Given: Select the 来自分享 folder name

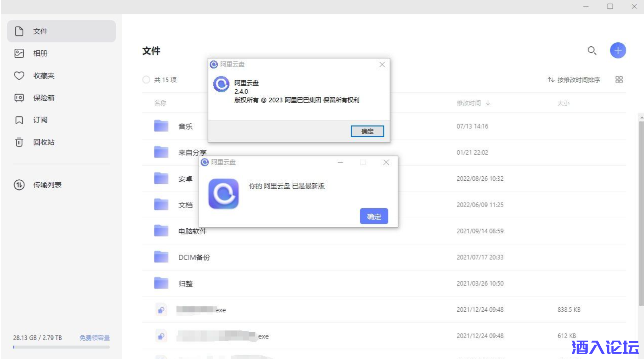Looking at the screenshot, I should (x=192, y=152).
